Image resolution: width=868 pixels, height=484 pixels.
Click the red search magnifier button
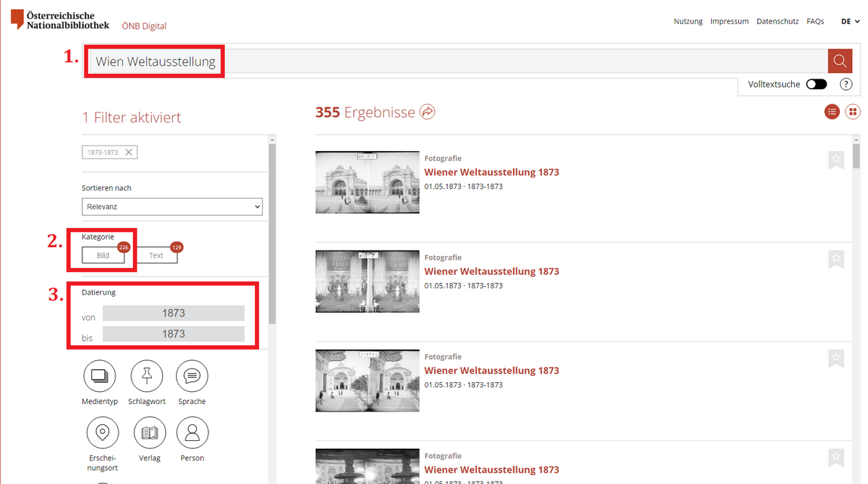pos(840,61)
